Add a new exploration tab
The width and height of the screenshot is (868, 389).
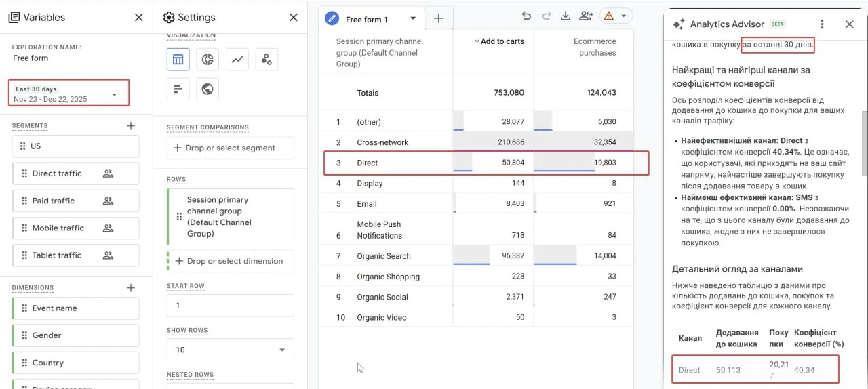pyautogui.click(x=438, y=19)
